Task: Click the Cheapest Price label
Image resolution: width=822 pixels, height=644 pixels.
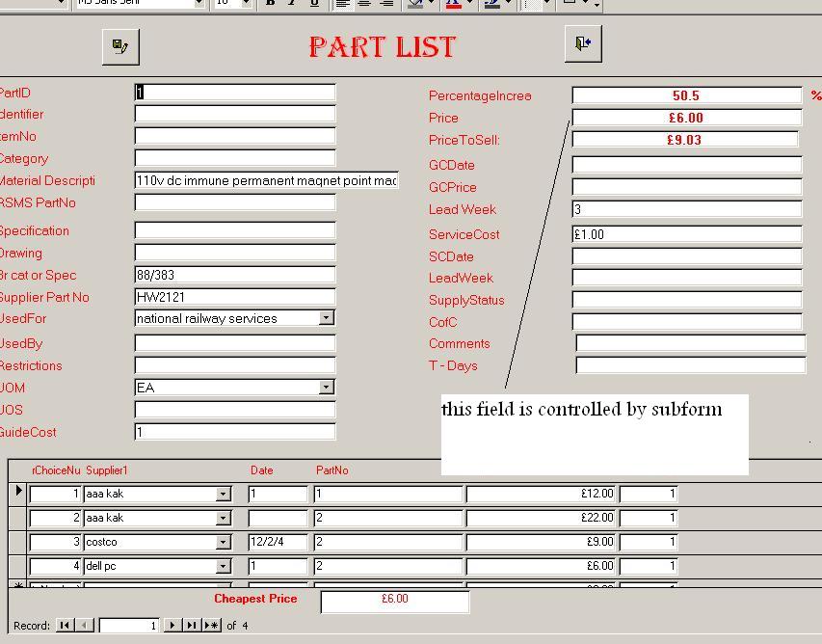Action: point(255,599)
